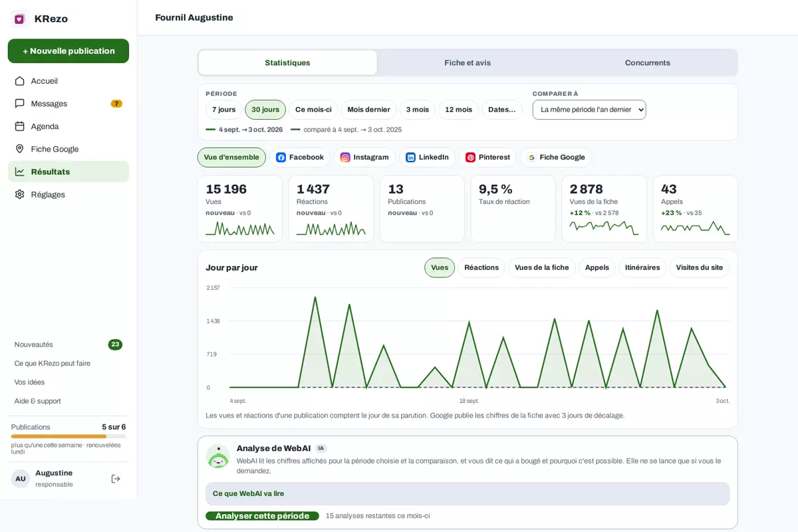
Task: Click Analyser cette période
Action: point(262,516)
